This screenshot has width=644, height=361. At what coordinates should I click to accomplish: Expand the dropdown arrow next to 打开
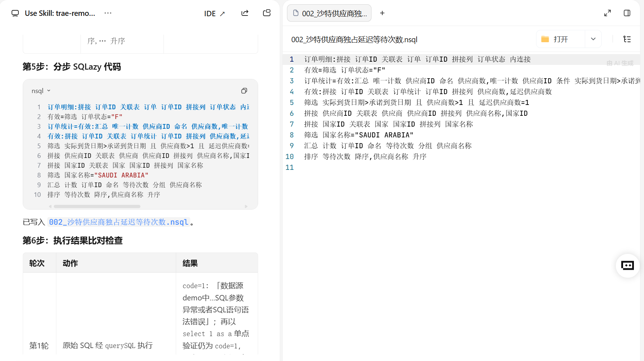point(593,39)
